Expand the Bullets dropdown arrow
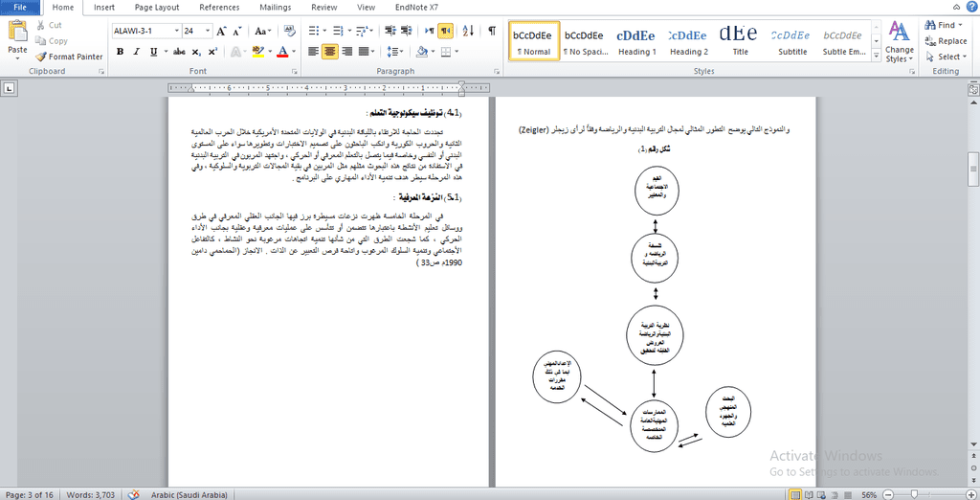The image size is (980, 500). point(325,30)
